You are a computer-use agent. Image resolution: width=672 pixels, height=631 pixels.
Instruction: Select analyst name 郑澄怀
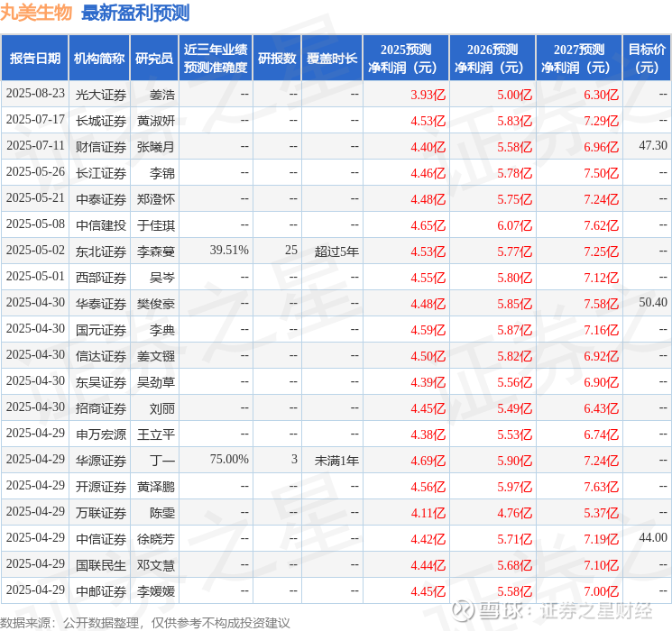[x=155, y=199]
